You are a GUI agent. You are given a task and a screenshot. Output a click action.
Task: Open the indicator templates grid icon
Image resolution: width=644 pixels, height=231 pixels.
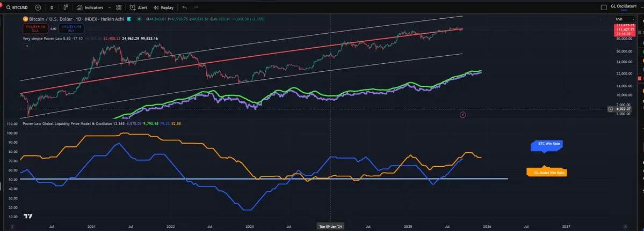pos(119,8)
